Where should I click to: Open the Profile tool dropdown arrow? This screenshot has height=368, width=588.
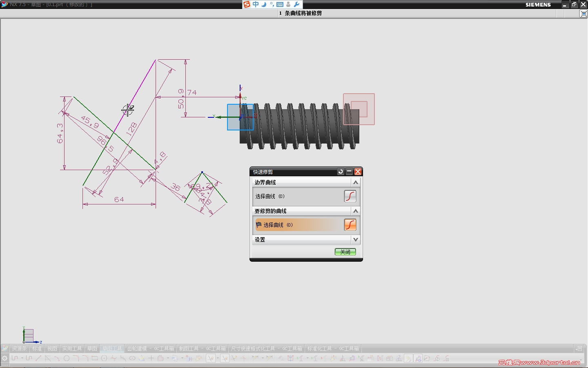click(x=22, y=359)
